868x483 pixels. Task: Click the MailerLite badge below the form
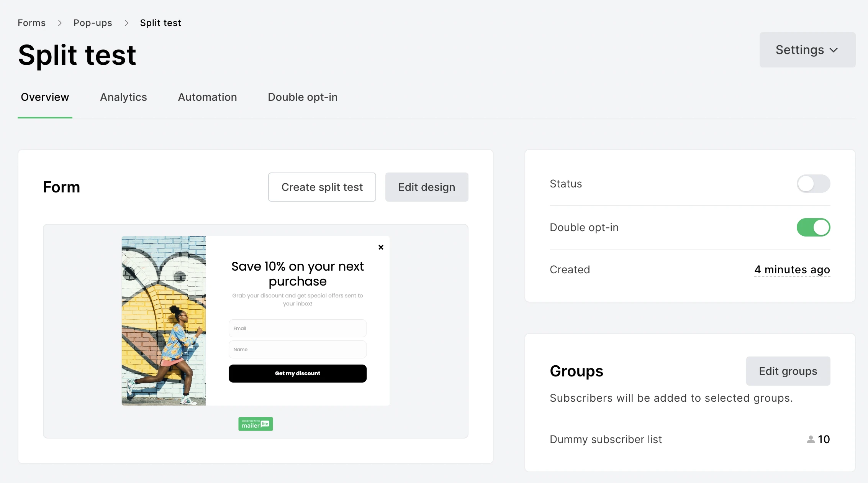pyautogui.click(x=255, y=424)
